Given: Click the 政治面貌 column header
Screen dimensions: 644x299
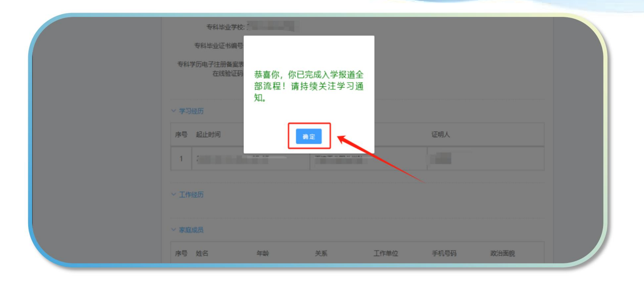Looking at the screenshot, I should [x=502, y=253].
